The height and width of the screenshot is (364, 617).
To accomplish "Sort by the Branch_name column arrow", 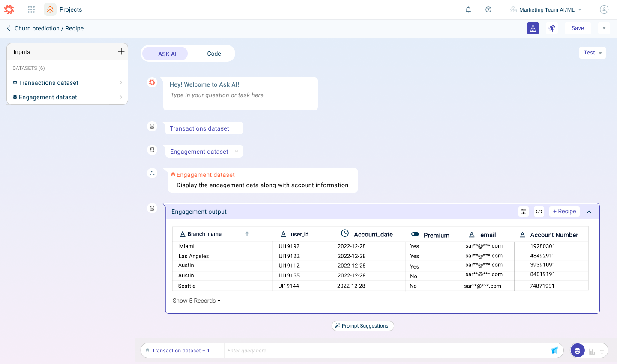I will tap(247, 233).
